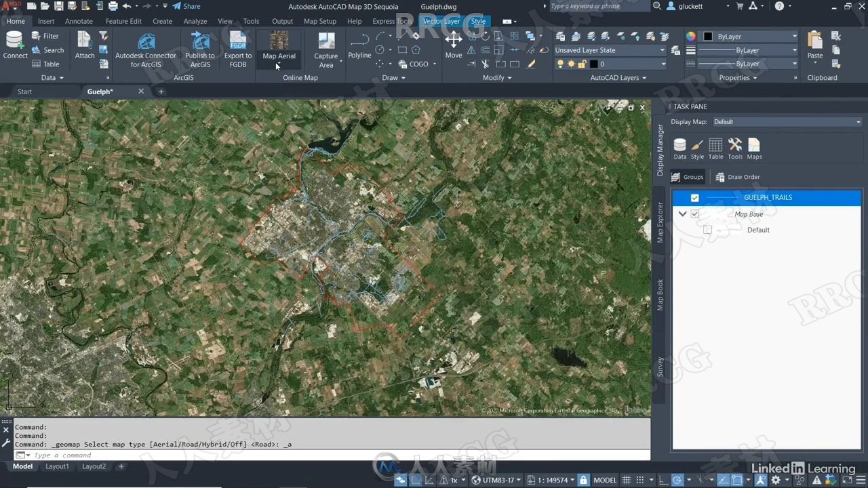Click Draw Order button

737,177
